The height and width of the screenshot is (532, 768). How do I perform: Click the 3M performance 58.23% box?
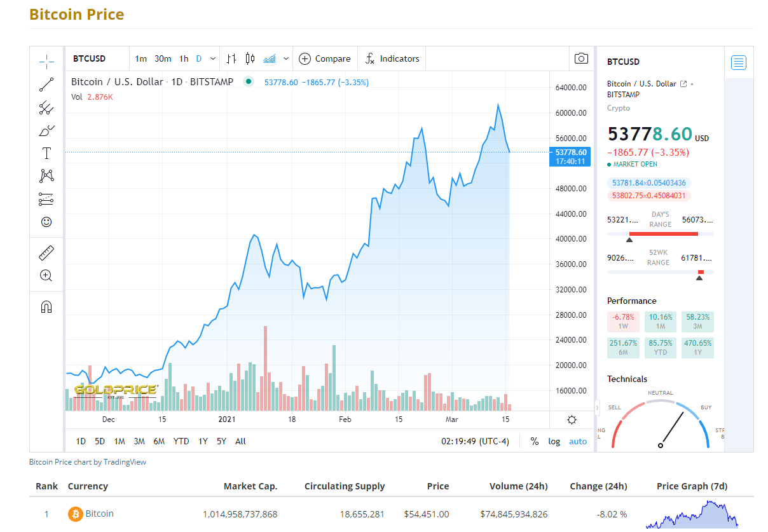click(697, 321)
